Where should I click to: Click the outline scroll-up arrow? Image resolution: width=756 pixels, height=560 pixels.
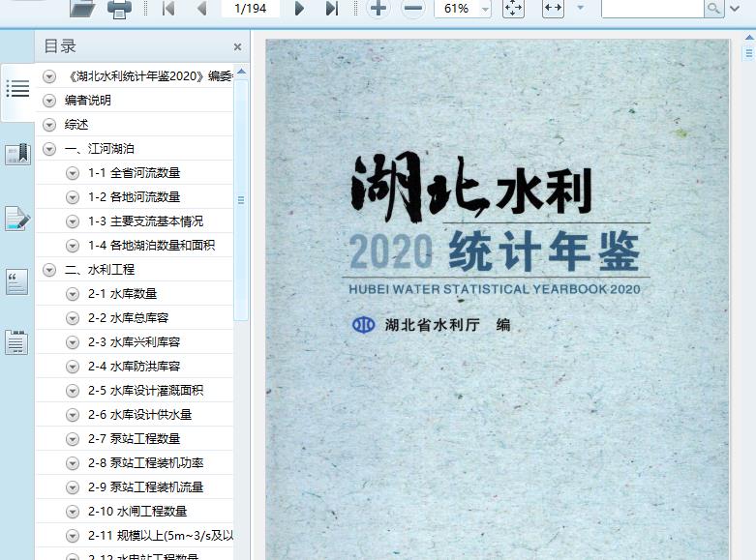(x=242, y=72)
